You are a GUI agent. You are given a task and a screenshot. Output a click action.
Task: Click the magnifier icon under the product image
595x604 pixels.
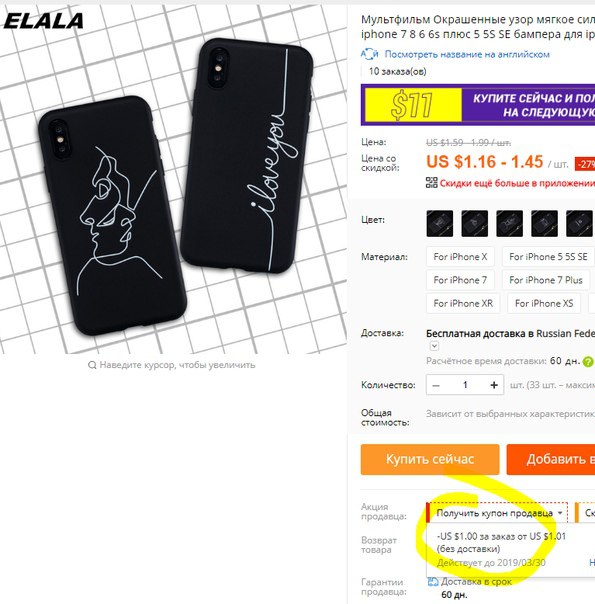coord(92,365)
